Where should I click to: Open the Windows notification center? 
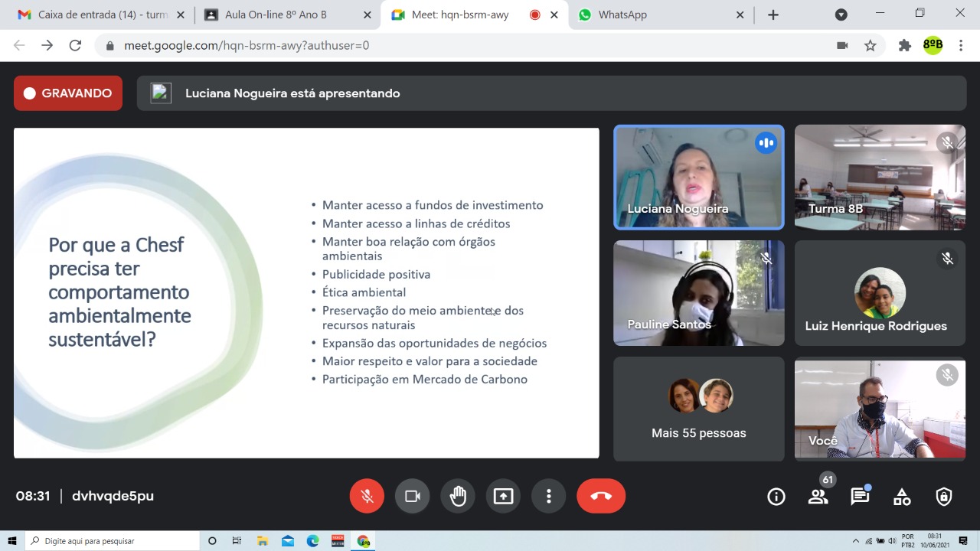point(963,541)
